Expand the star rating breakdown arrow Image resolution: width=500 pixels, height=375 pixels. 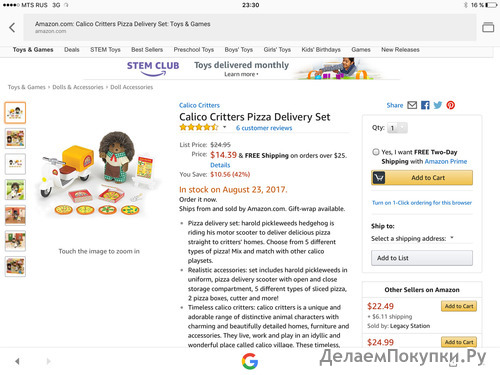(225, 127)
